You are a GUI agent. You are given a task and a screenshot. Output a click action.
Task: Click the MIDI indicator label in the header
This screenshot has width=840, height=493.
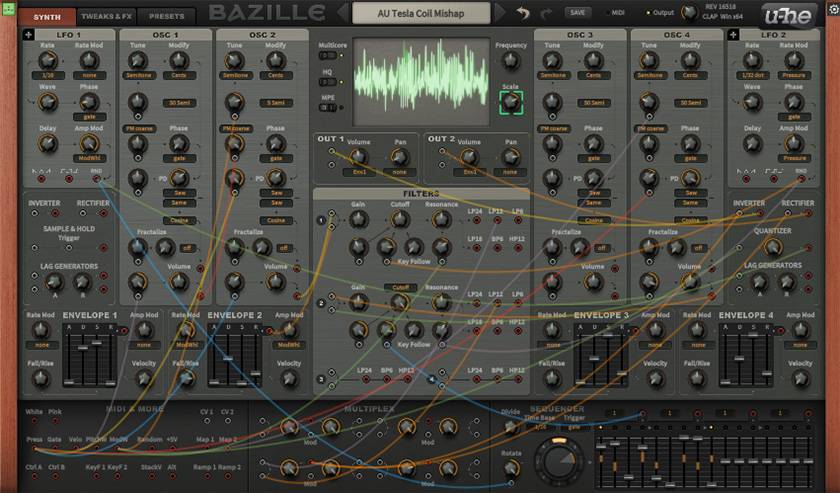618,13
